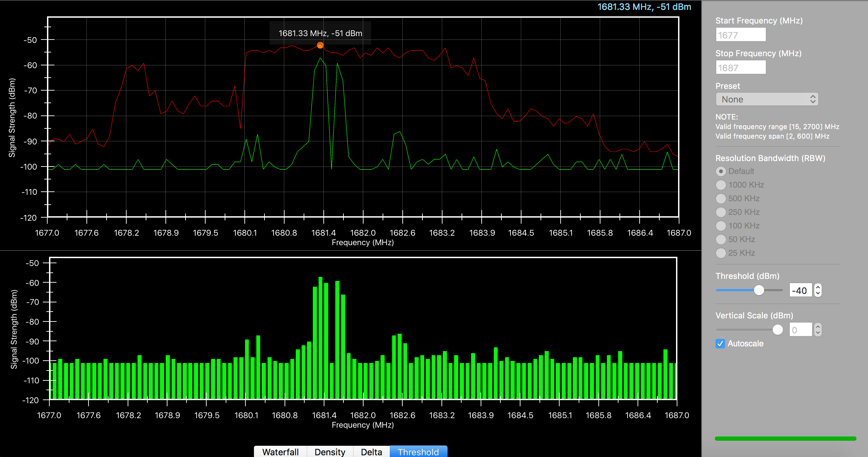Click the marker tooltip '1681.33 MHz, -51 dBm'
The height and width of the screenshot is (457, 868).
click(x=320, y=33)
